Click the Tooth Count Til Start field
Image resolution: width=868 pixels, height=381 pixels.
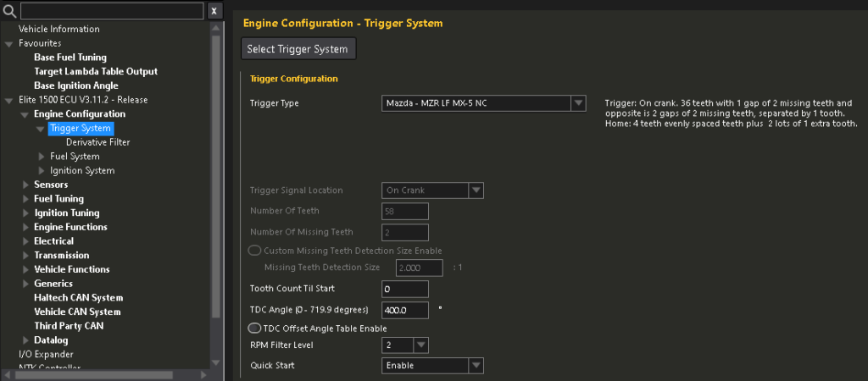click(x=404, y=289)
